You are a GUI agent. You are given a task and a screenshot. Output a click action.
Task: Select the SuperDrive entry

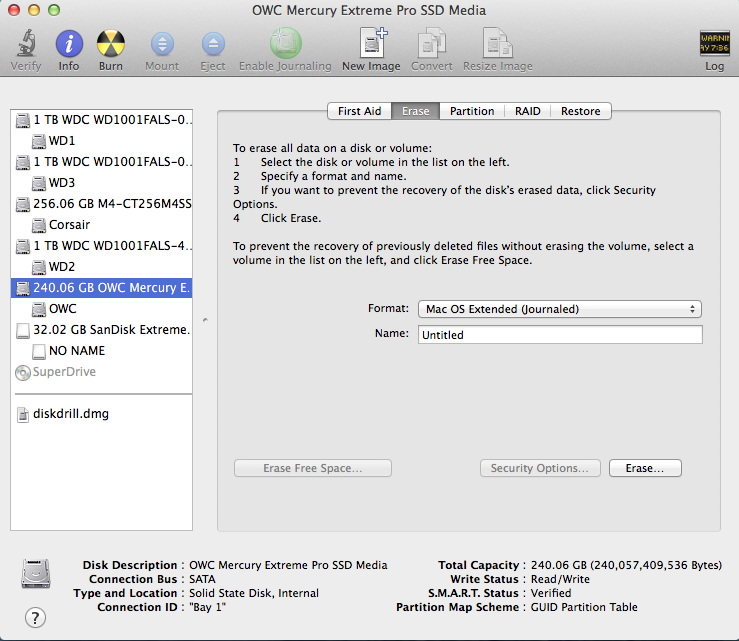101,372
